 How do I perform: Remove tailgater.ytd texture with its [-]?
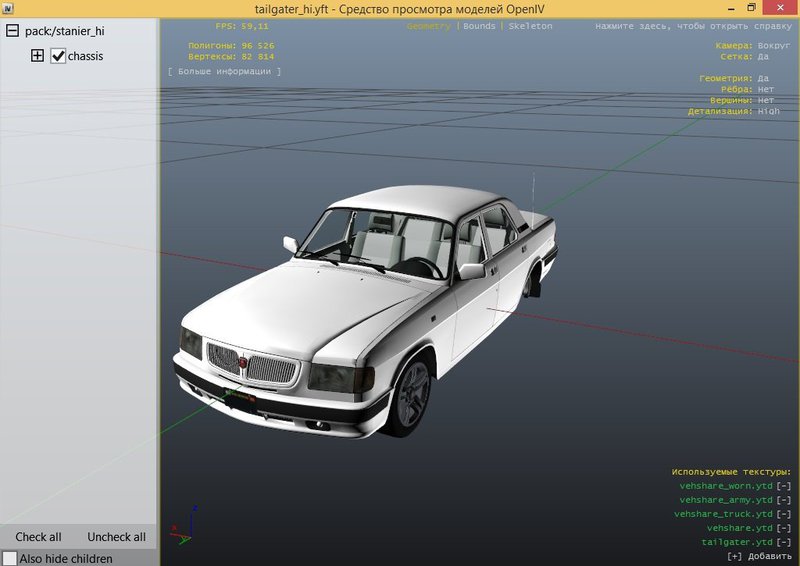[784, 543]
